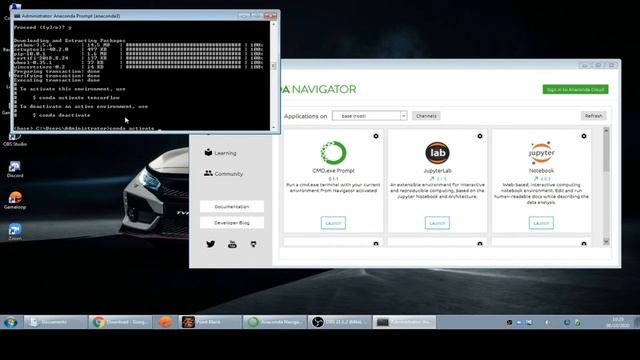The width and height of the screenshot is (640, 360).
Task: Select the Community section in Navigator sidebar
Action: (x=224, y=173)
